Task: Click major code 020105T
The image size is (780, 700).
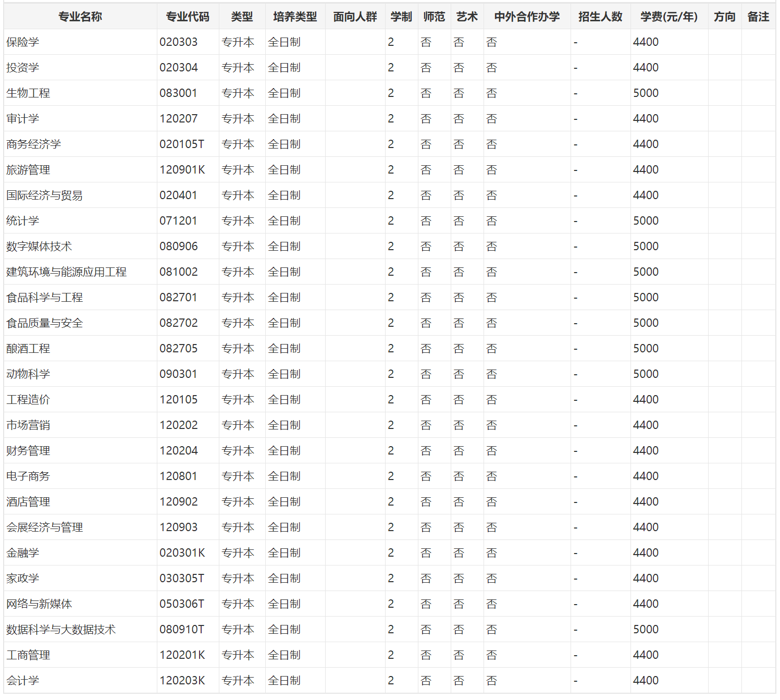Action: click(x=182, y=144)
